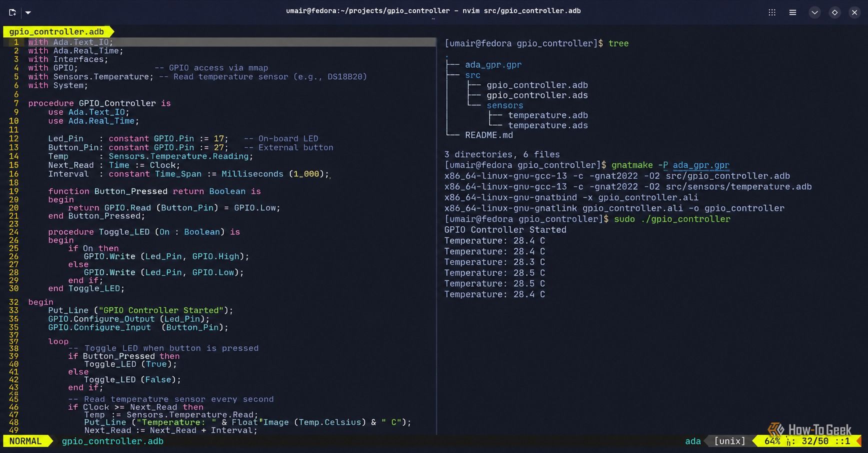The height and width of the screenshot is (453, 868).
Task: Open the grid overview icon in title bar
Action: pos(772,12)
